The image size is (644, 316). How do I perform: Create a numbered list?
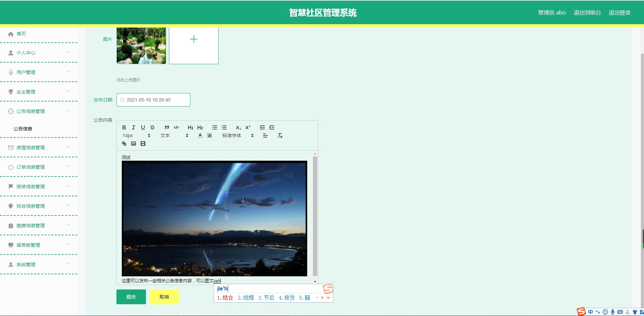click(x=215, y=127)
